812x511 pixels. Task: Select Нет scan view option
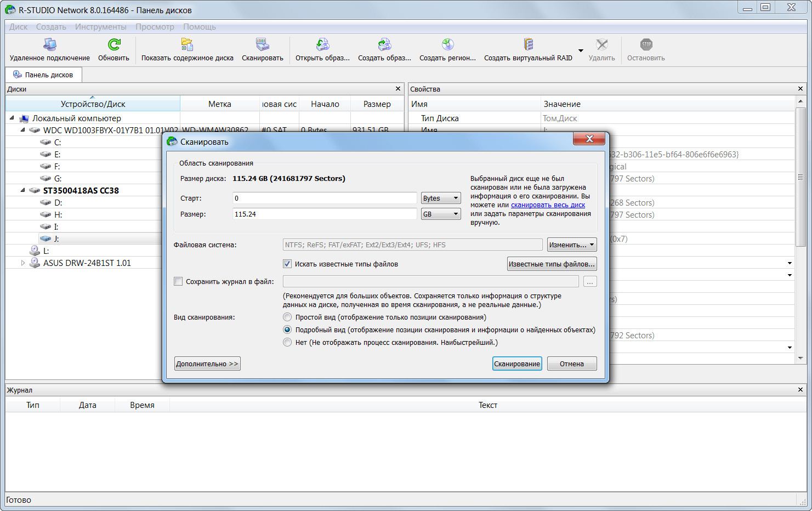point(287,342)
